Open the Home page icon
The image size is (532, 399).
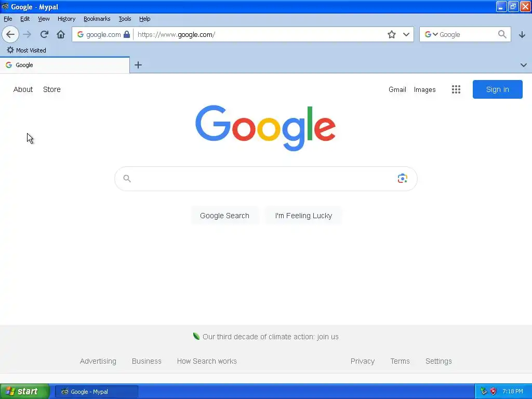click(x=61, y=34)
